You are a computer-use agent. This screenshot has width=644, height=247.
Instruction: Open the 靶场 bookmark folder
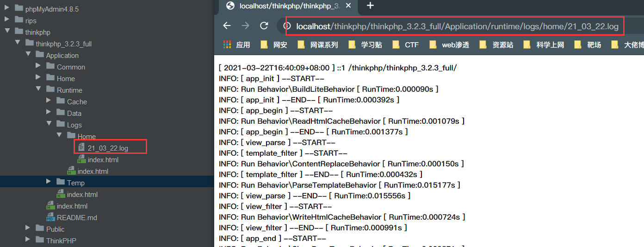pos(588,44)
